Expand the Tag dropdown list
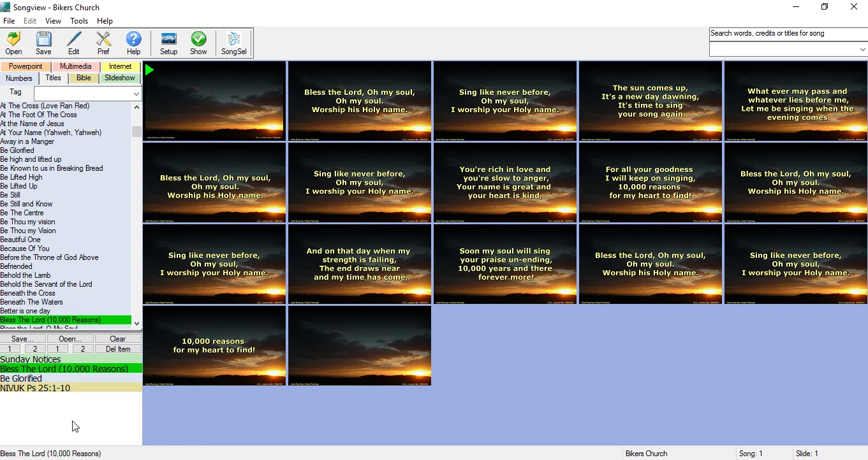Screen dimensions: 868x460 pos(136,93)
